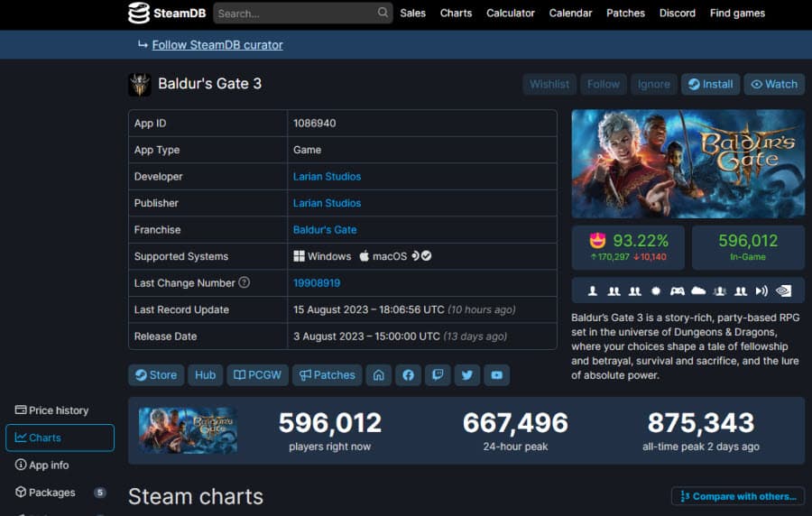Viewport: 812px width, 516px height.
Task: Open the Baldur's Gate franchise link
Action: point(325,230)
